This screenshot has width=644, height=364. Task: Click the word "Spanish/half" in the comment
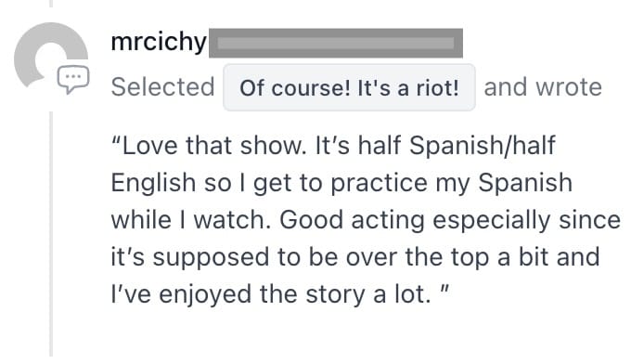coord(483,146)
